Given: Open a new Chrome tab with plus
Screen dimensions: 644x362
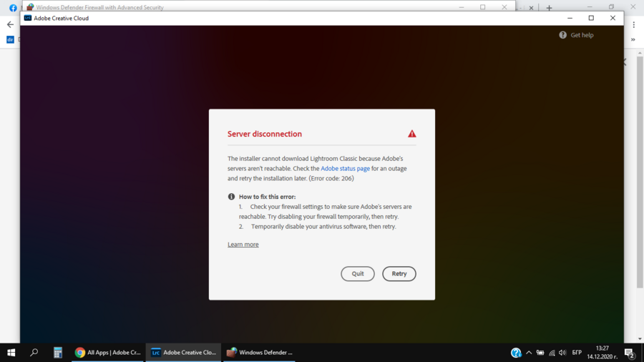Looking at the screenshot, I should (549, 8).
